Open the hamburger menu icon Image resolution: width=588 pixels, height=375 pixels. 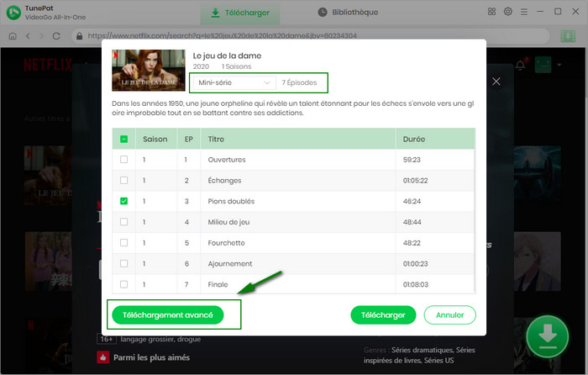(x=524, y=12)
